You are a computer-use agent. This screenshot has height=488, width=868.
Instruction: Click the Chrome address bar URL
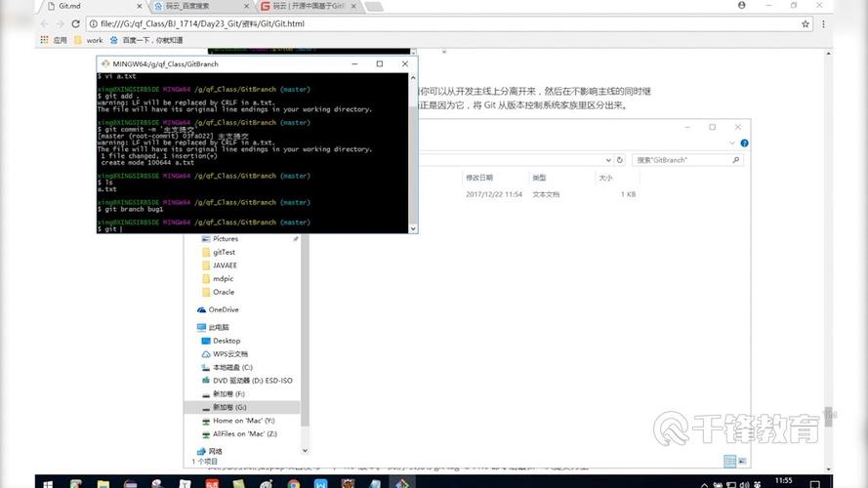(x=203, y=23)
